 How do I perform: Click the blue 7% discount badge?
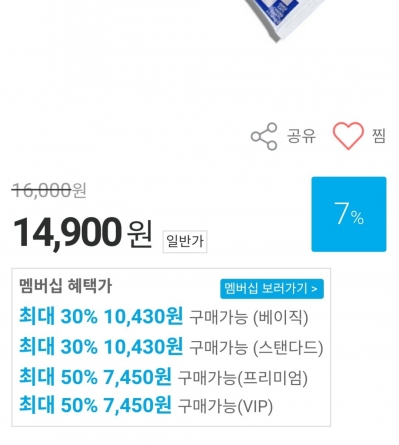tap(349, 214)
